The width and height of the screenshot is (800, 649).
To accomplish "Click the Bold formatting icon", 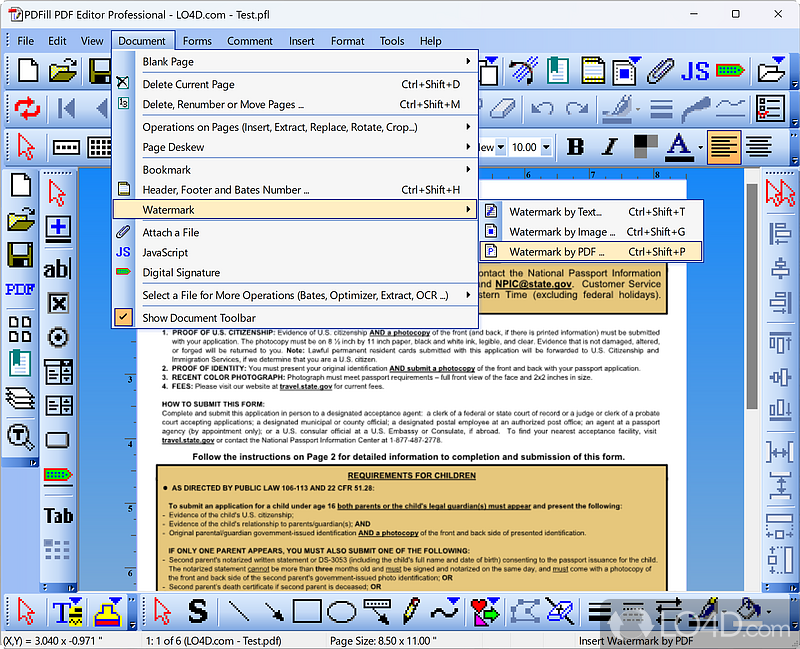I will [x=576, y=147].
